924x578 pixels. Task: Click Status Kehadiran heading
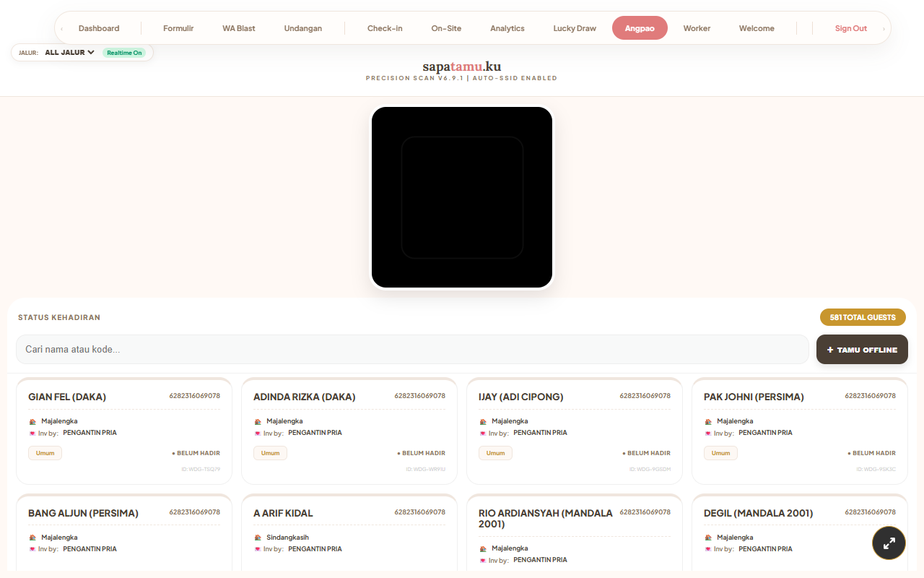pos(59,317)
